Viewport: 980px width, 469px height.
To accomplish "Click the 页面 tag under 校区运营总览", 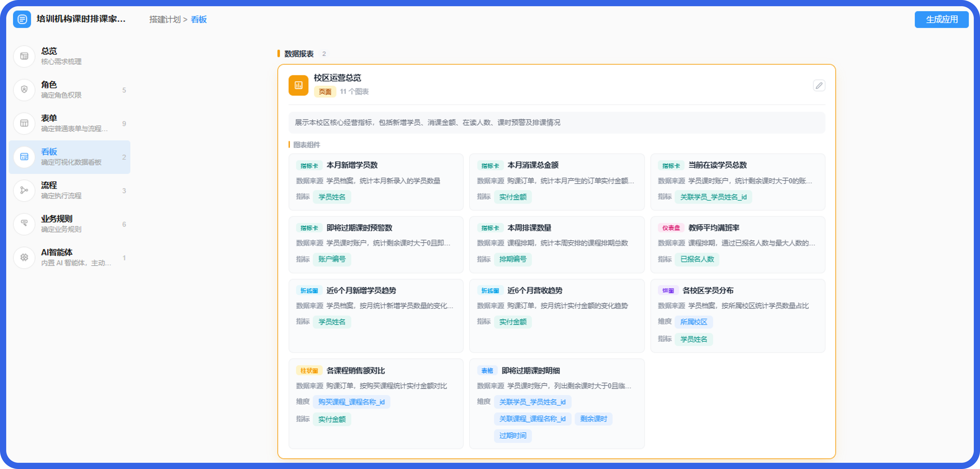I will pyautogui.click(x=325, y=92).
